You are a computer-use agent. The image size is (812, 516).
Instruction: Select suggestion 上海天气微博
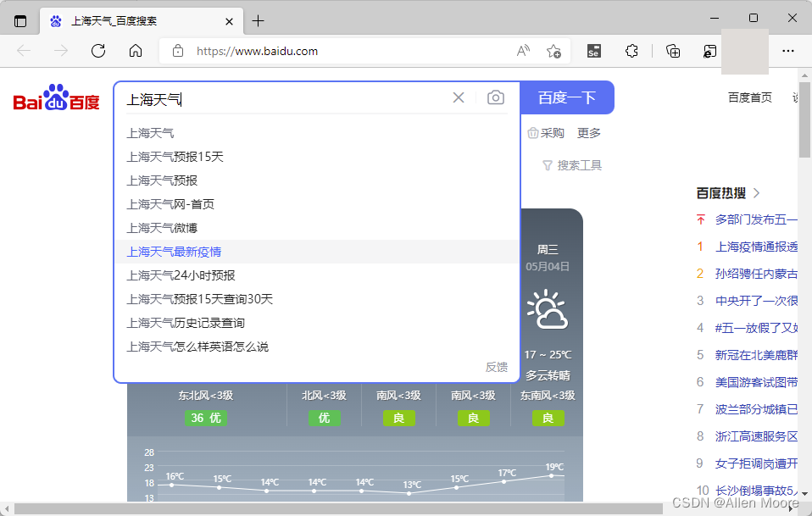[316, 228]
